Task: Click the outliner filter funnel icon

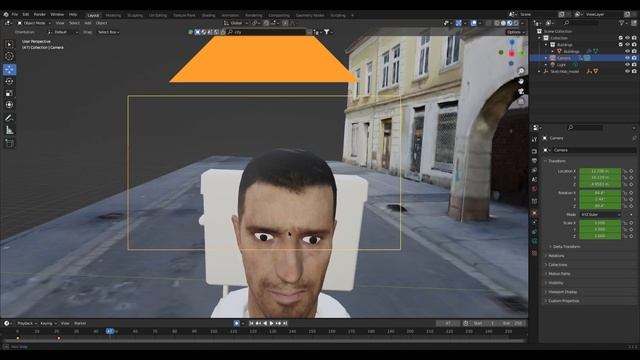Action: tap(622, 23)
